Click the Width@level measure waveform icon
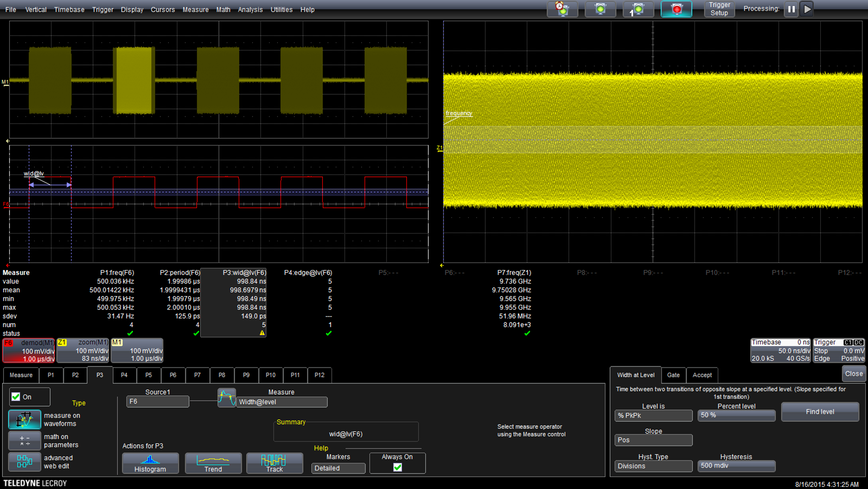The width and height of the screenshot is (868, 489). point(227,398)
